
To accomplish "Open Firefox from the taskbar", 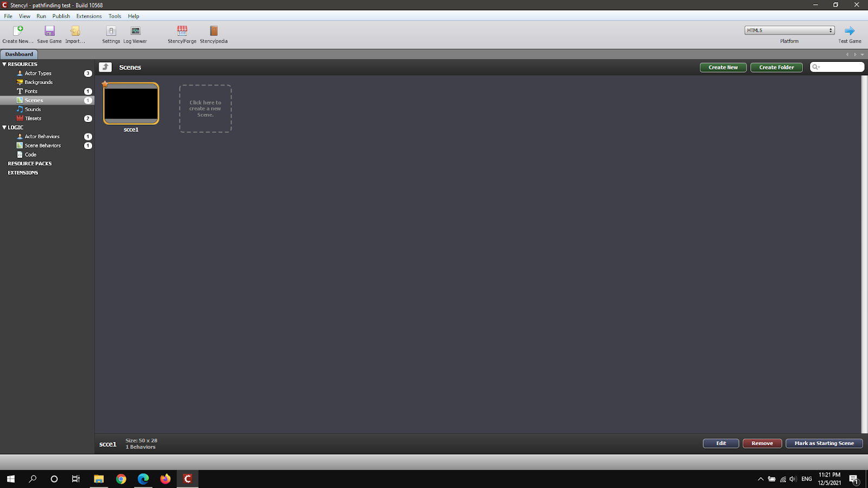I will click(x=165, y=479).
